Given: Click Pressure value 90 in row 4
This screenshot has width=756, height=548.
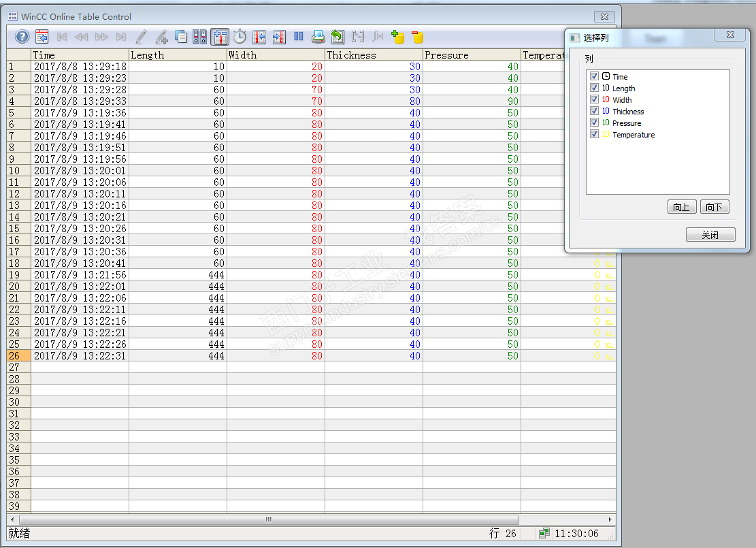Looking at the screenshot, I should tap(472, 101).
